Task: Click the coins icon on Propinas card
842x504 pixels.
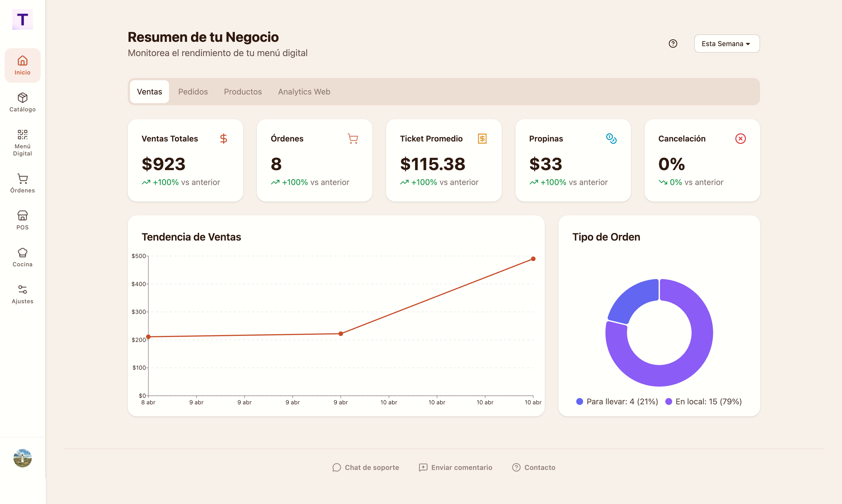Action: pos(612,138)
